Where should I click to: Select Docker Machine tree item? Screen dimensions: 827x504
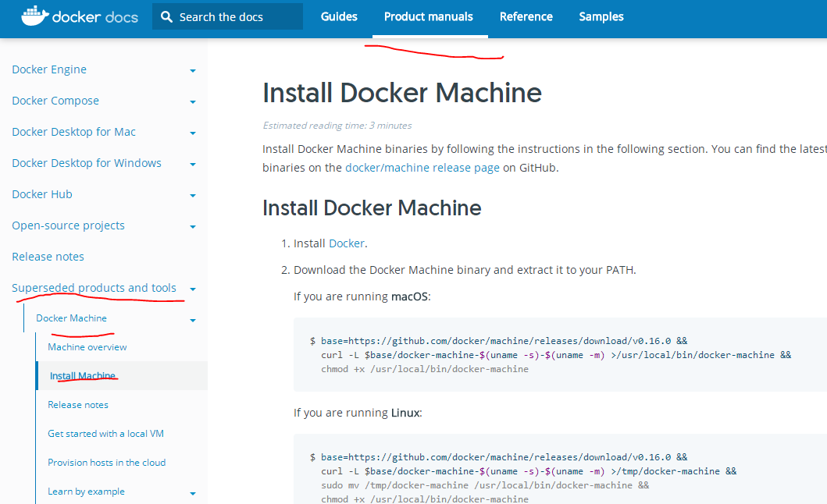[x=71, y=318]
